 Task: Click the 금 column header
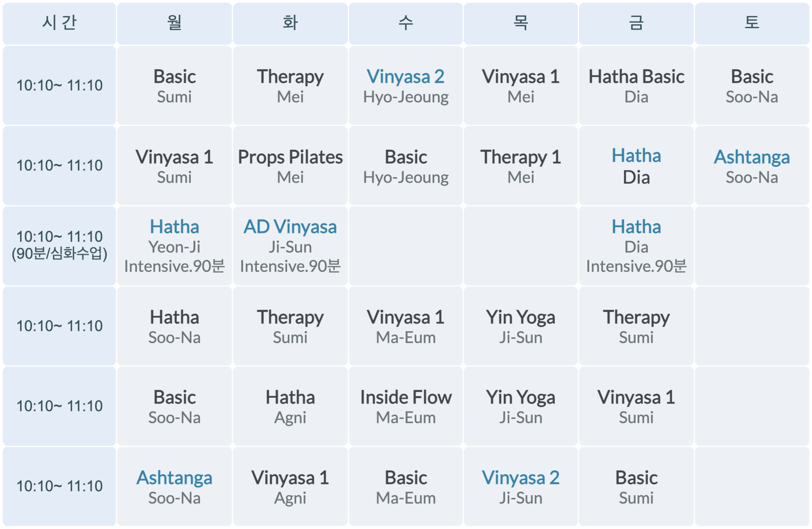[x=636, y=24]
